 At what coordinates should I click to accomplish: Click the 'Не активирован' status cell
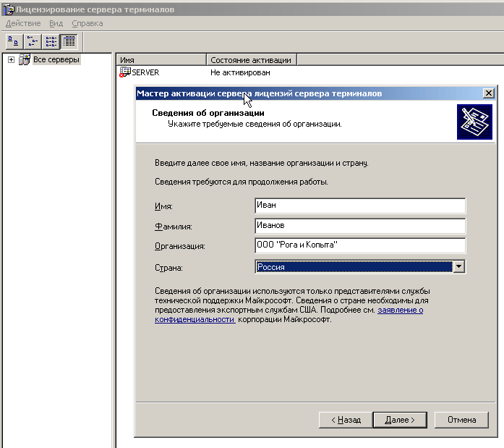click(240, 72)
